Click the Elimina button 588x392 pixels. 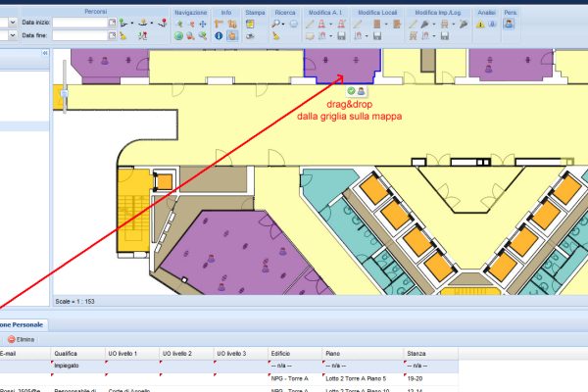tap(22, 339)
